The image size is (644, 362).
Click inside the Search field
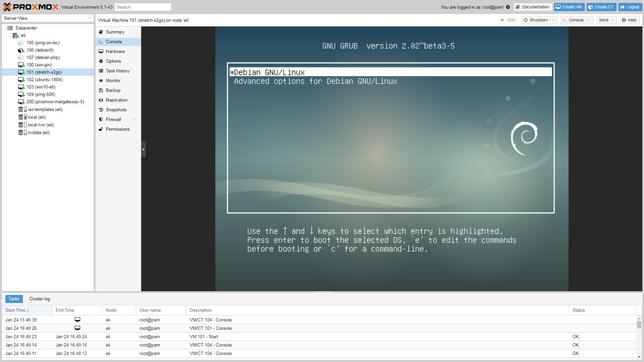[x=143, y=7]
